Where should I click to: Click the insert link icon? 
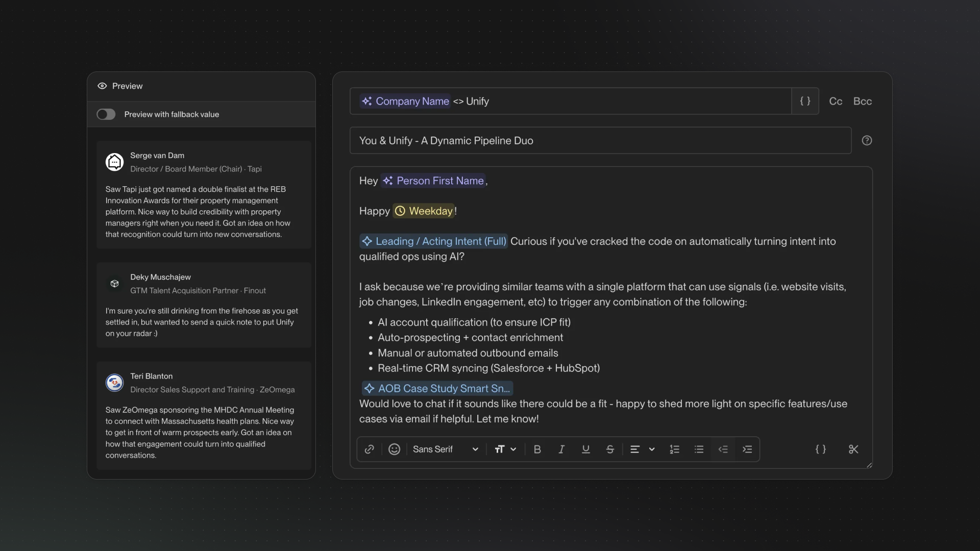(x=370, y=449)
